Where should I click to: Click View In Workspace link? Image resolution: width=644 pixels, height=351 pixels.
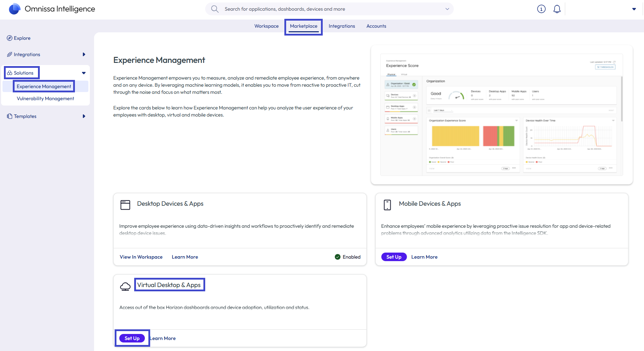141,257
